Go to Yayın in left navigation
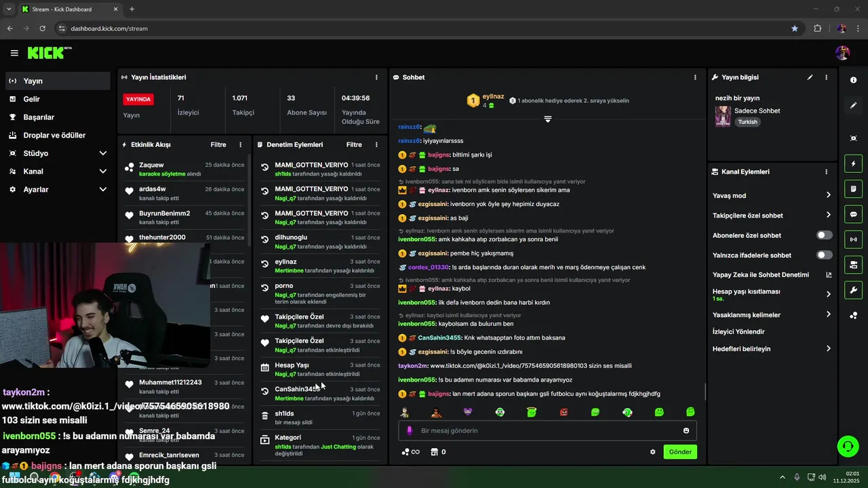This screenshot has width=868, height=488. pyautogui.click(x=58, y=81)
